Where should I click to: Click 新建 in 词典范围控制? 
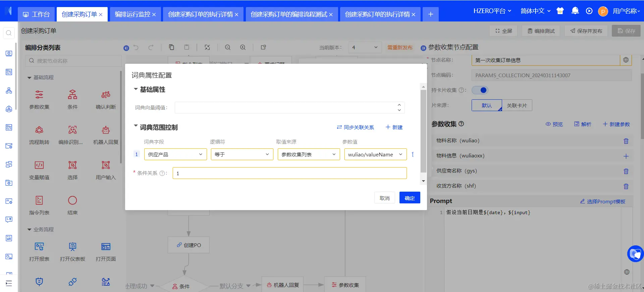click(x=394, y=127)
